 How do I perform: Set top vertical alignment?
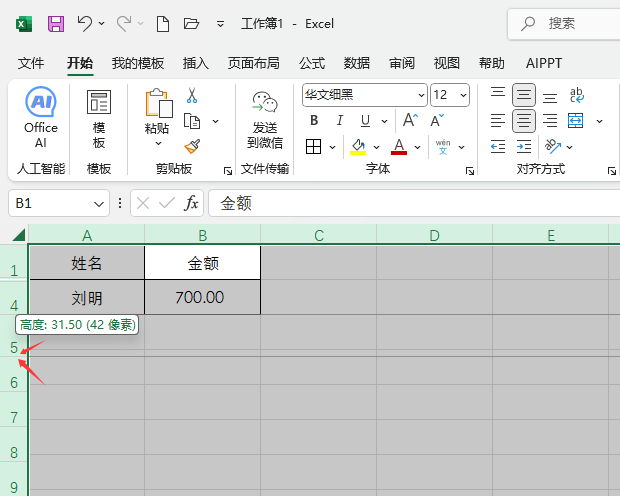tap(498, 95)
